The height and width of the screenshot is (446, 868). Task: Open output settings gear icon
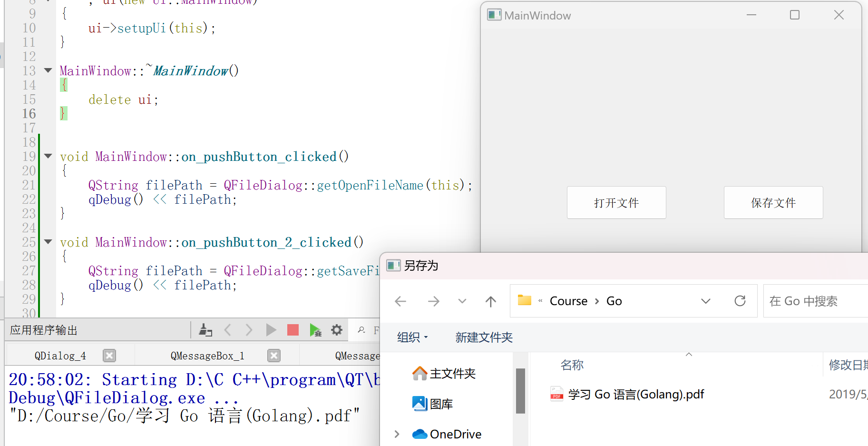pos(337,330)
